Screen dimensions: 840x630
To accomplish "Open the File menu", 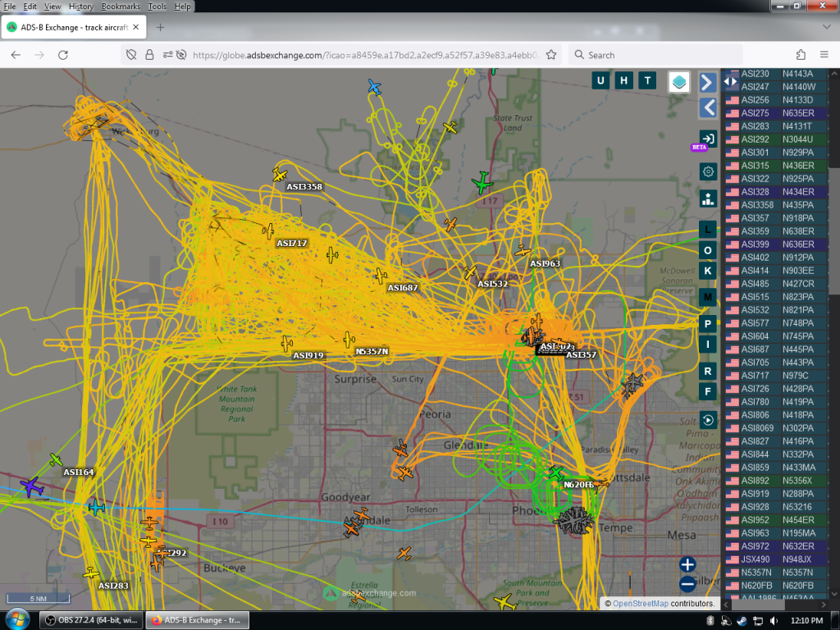I will tap(10, 7).
